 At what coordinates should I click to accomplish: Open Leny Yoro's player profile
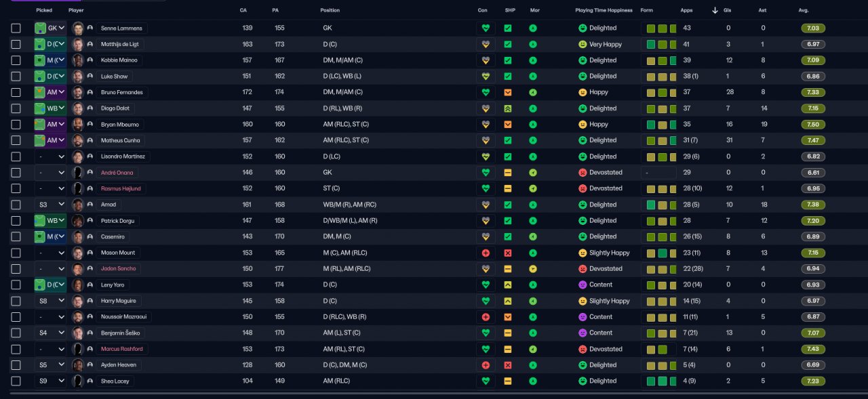[113, 285]
